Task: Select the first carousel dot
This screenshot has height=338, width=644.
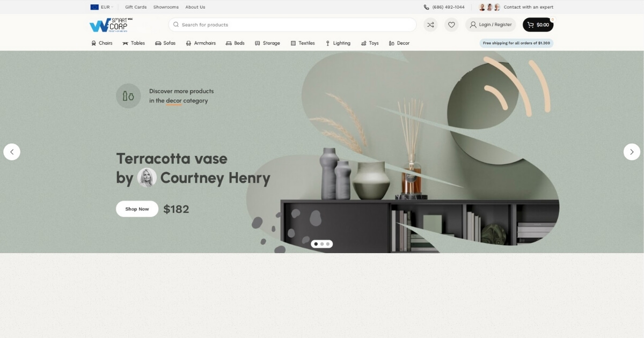Action: click(x=316, y=244)
